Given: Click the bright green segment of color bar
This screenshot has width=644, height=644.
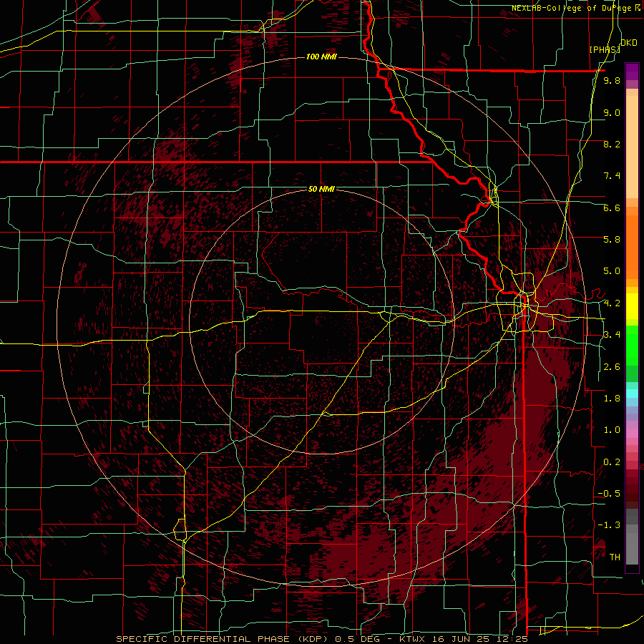Looking at the screenshot, I should (632, 345).
